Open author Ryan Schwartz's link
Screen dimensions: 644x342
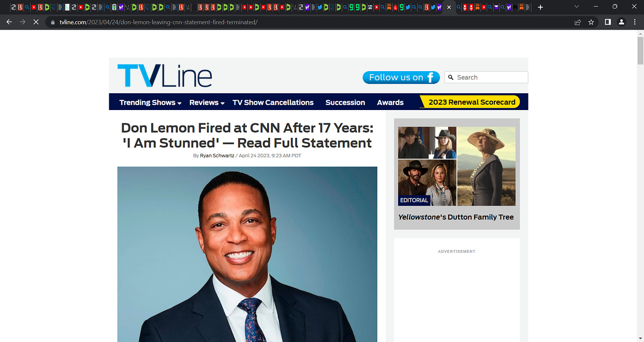(217, 156)
